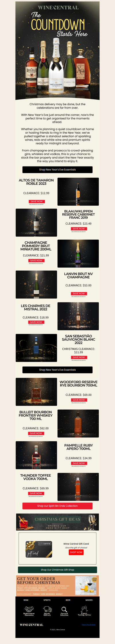115x644 pixels.
Task: Open the View in Your Browser link
Action: point(89,625)
